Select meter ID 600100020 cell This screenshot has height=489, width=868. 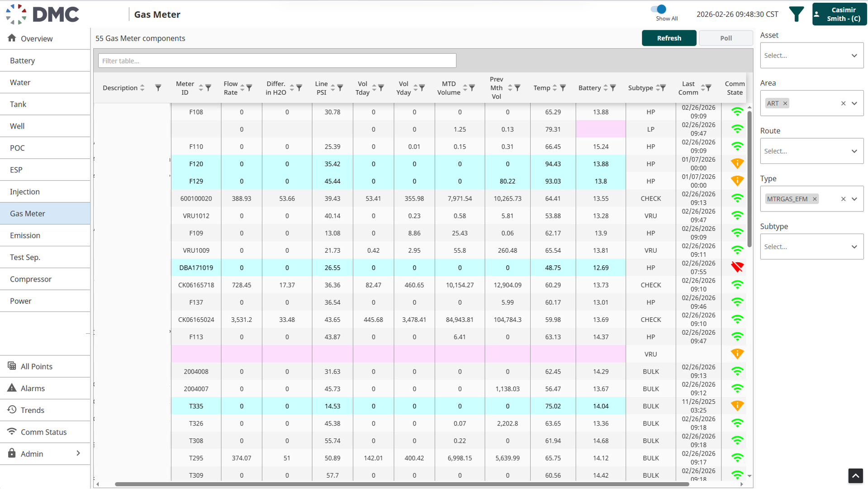[196, 198]
